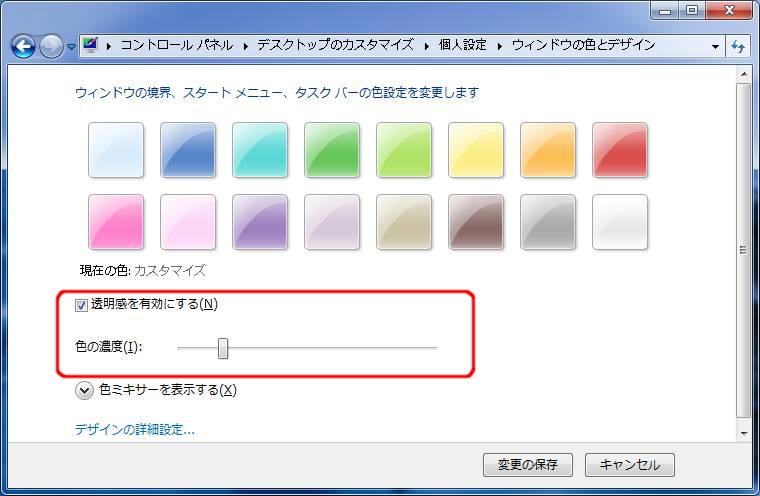Click ウィンドウの色とデザイン breadcrumb
This screenshot has width=760, height=496.
(584, 45)
